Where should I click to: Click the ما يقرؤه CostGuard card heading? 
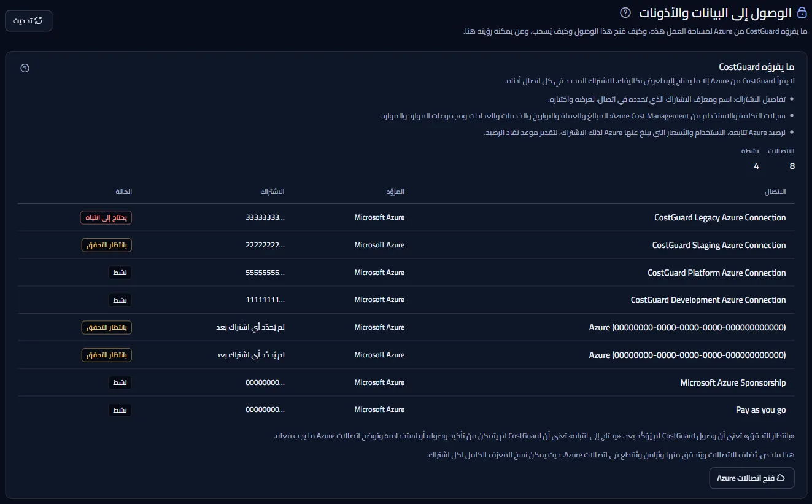pyautogui.click(x=757, y=67)
